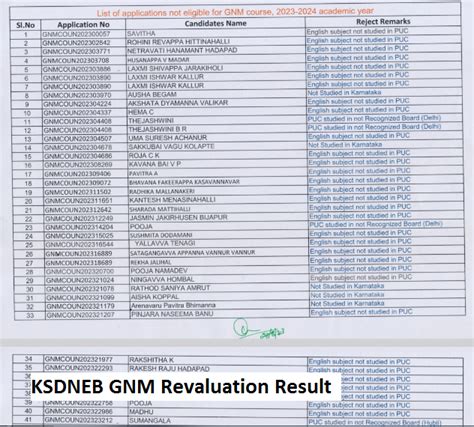This screenshot has height=427, width=474.
Task: Click application number GNMCOUN202304678
Action: click(x=78, y=147)
